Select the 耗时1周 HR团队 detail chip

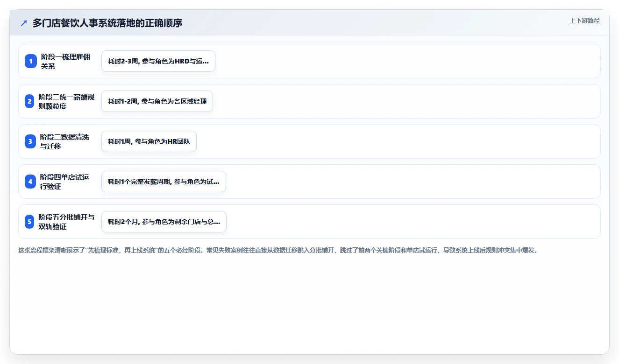coord(149,141)
